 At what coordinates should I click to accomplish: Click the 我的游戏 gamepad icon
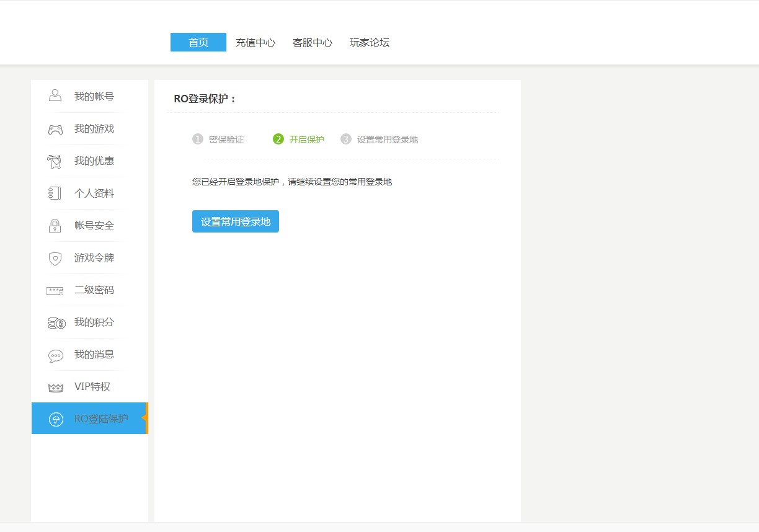[x=55, y=130]
